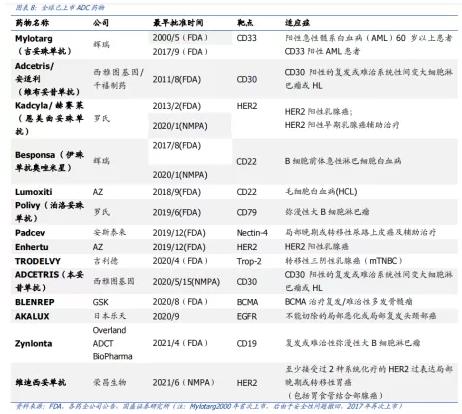The width and height of the screenshot is (462, 414).
Task: Select the "GSK" company cell
Action: coord(100,302)
